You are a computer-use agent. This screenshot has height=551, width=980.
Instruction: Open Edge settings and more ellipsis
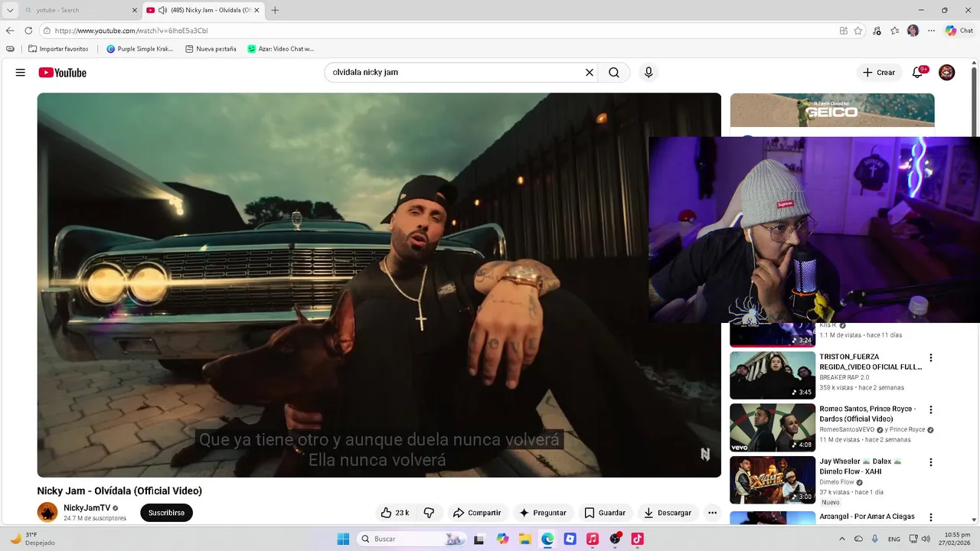coord(931,31)
